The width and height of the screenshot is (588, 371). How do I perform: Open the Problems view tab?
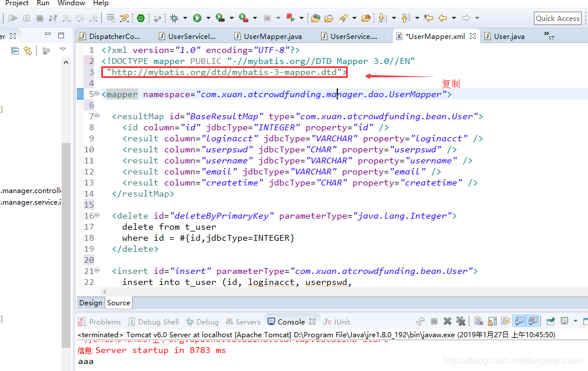pyautogui.click(x=100, y=322)
